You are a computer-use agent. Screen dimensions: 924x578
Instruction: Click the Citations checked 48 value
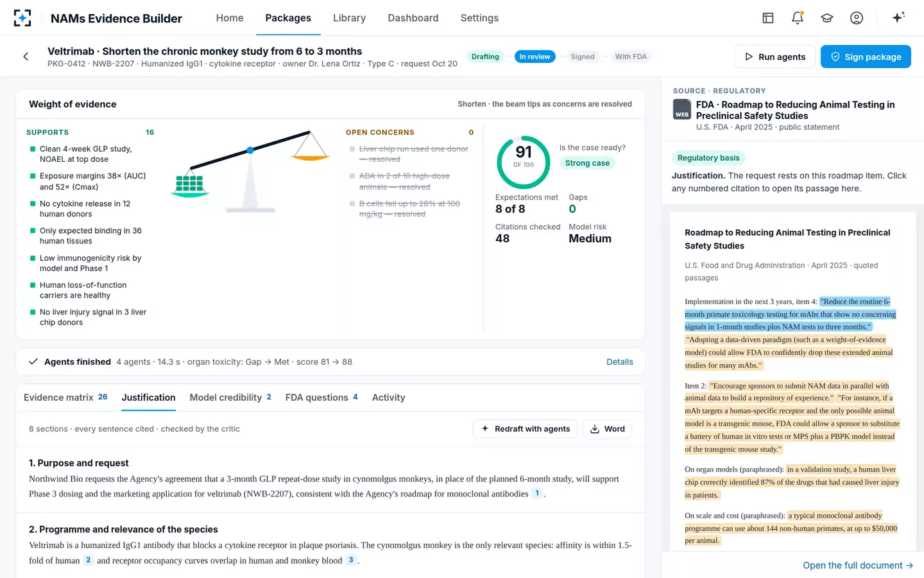point(502,238)
